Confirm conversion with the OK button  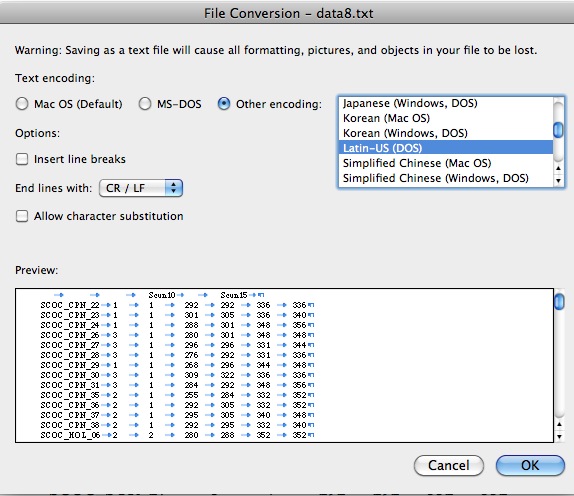[530, 466]
